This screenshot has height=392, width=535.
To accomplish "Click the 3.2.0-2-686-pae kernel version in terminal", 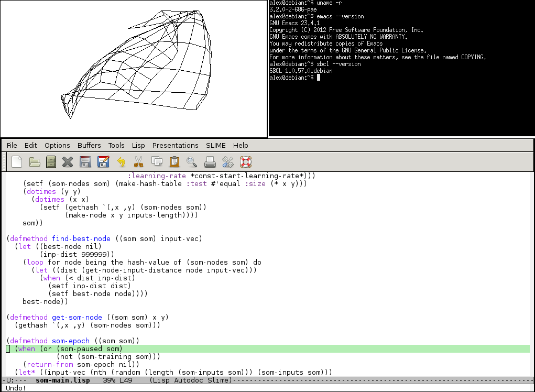I will pos(293,9).
